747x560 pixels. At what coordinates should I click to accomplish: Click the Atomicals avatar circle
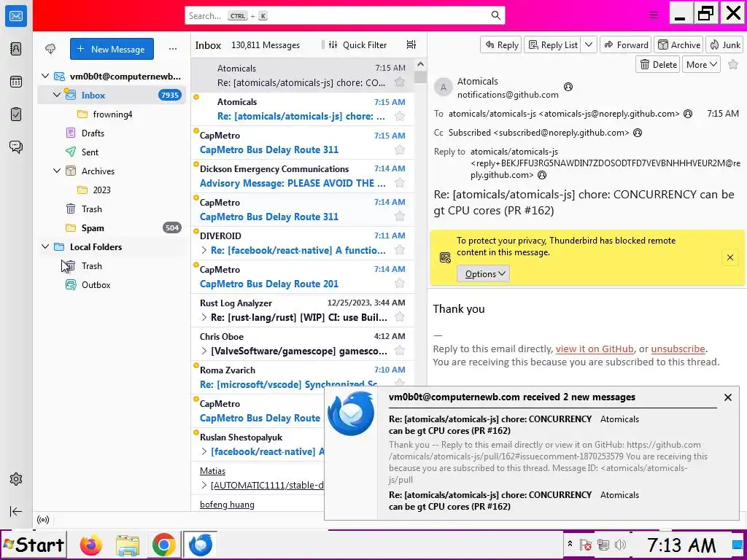(x=443, y=87)
